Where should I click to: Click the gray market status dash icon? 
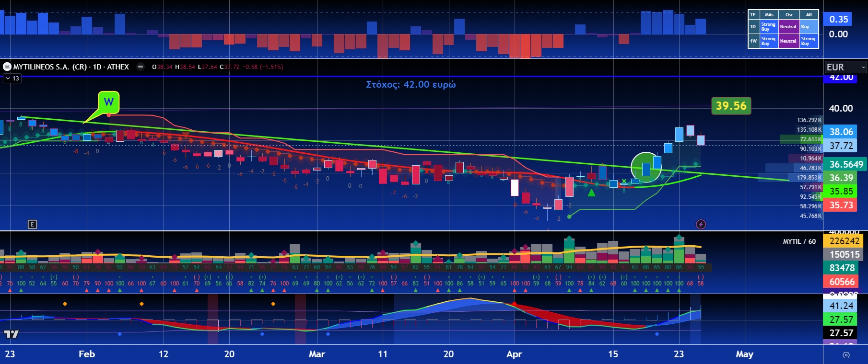click(x=141, y=67)
